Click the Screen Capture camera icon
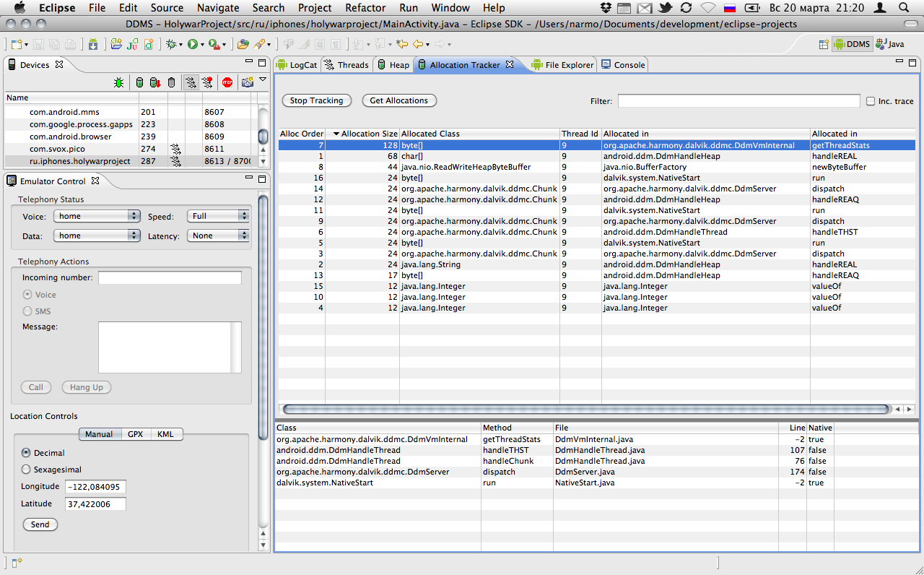Viewport: 924px width, 575px height. [x=248, y=82]
